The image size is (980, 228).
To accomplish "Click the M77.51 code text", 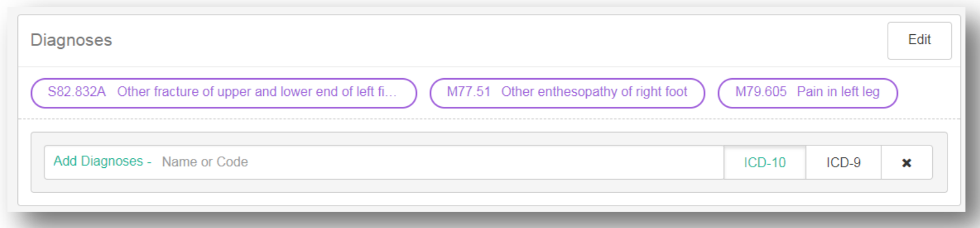I will click(469, 92).
